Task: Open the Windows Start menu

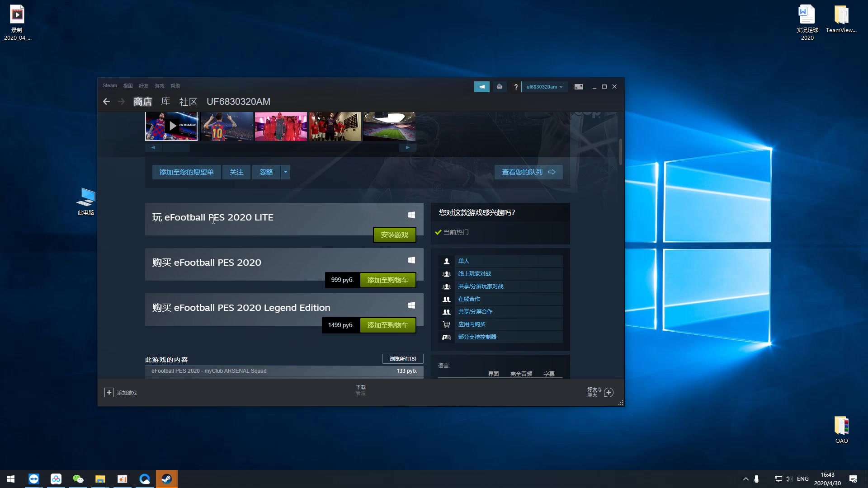Action: click(11, 479)
